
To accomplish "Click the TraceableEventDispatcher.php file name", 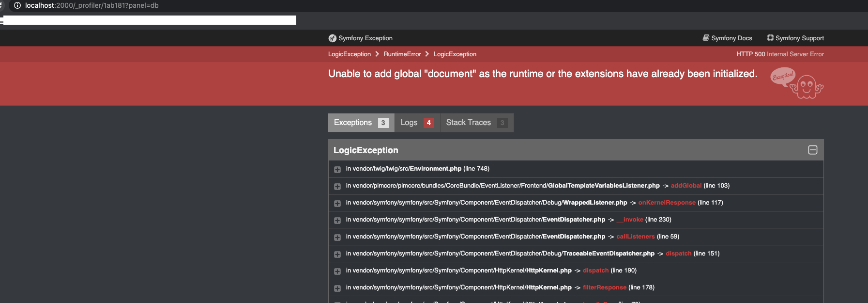I will pyautogui.click(x=609, y=254).
